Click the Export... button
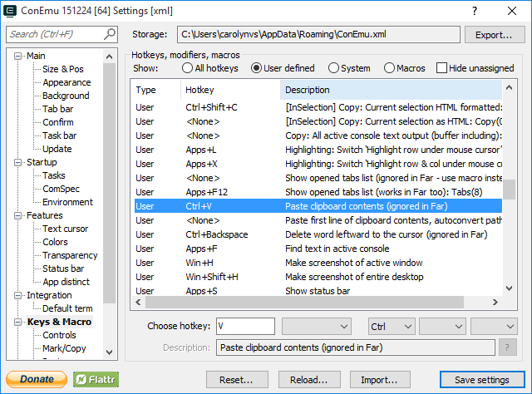 [494, 35]
